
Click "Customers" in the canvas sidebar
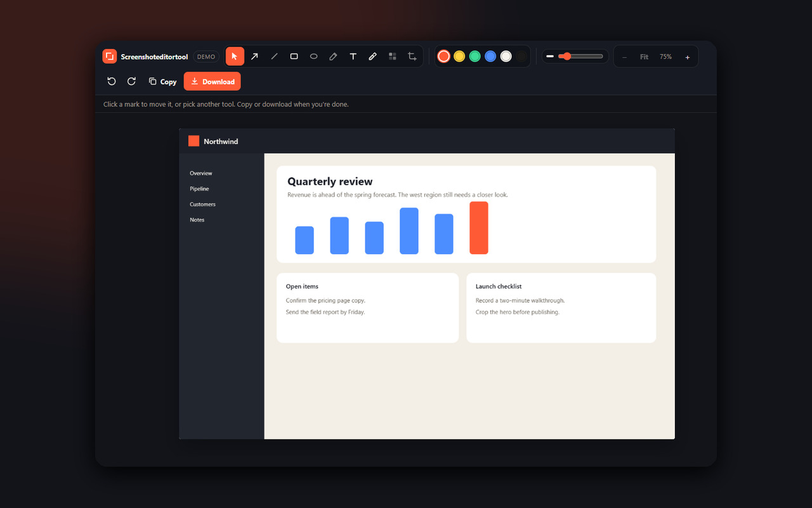202,204
